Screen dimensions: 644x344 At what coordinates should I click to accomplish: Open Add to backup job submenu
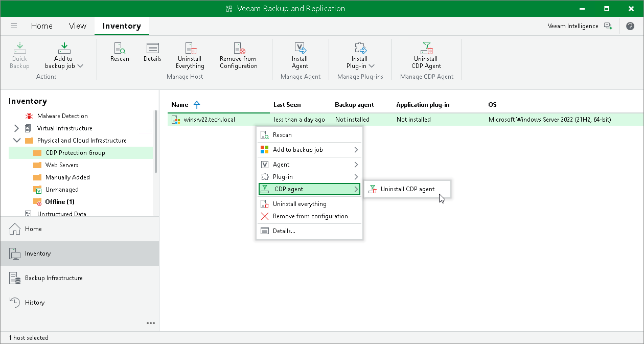click(310, 150)
